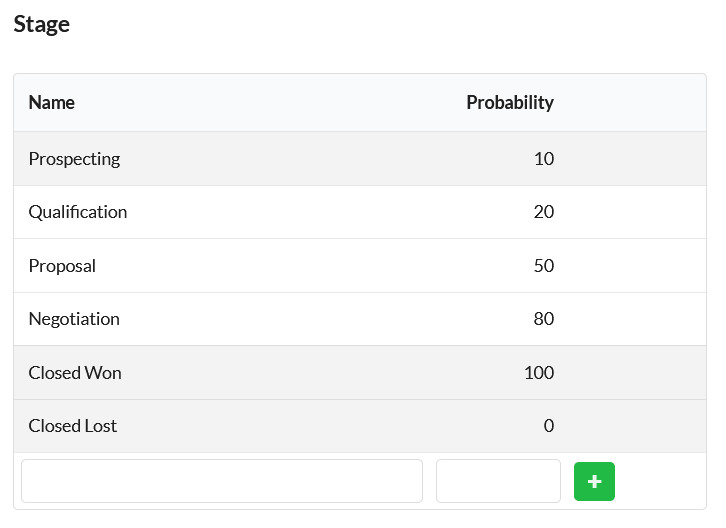Click the Prospecting probability value 10
The width and height of the screenshot is (726, 528).
tap(544, 159)
